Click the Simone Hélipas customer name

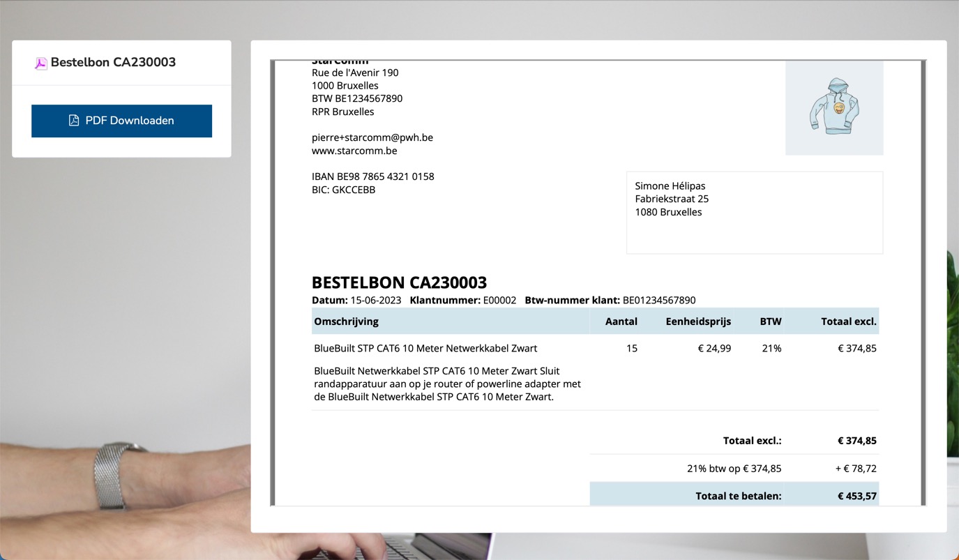pyautogui.click(x=670, y=186)
